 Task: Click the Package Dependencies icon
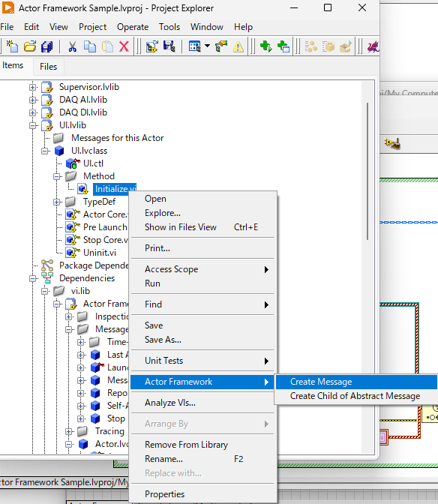coord(47,265)
